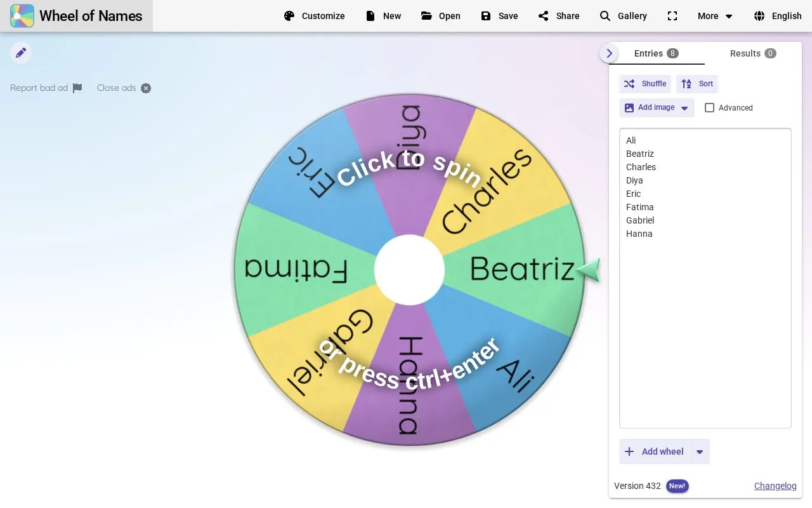812x508 pixels.
Task: Click the Charles line in entries list
Action: (641, 167)
